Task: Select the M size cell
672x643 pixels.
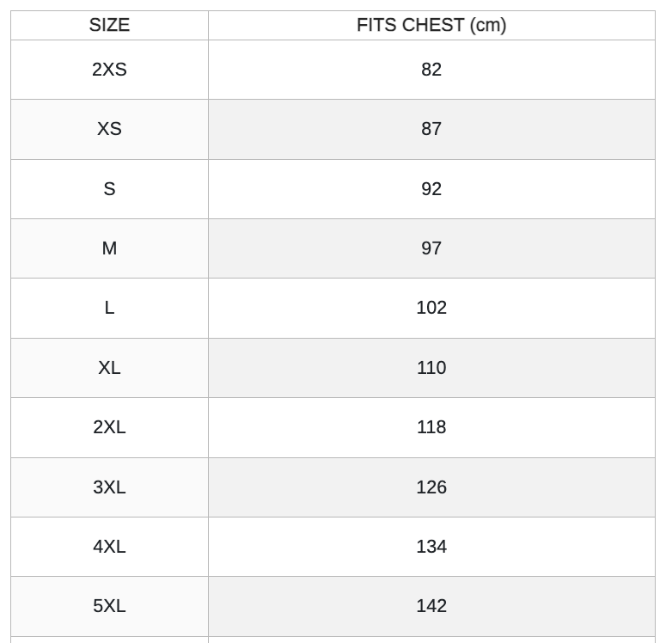Action: [109, 248]
